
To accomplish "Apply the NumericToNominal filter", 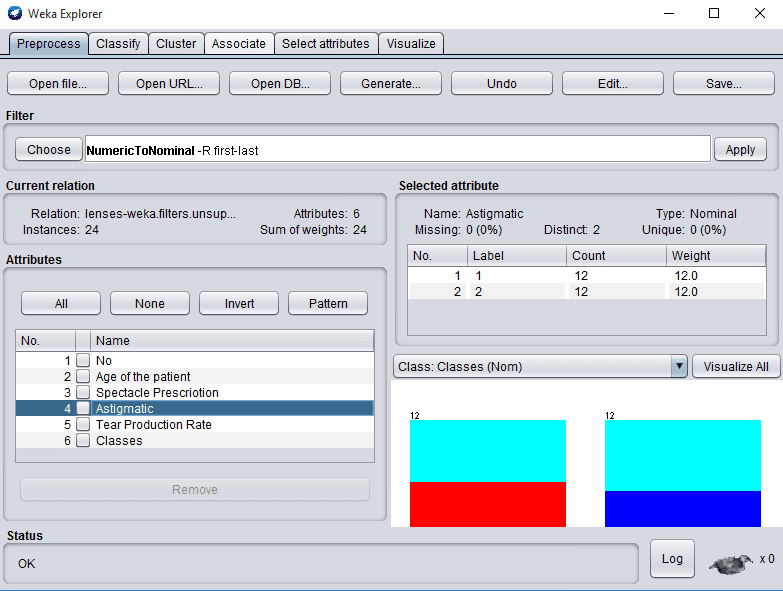I will 740,149.
